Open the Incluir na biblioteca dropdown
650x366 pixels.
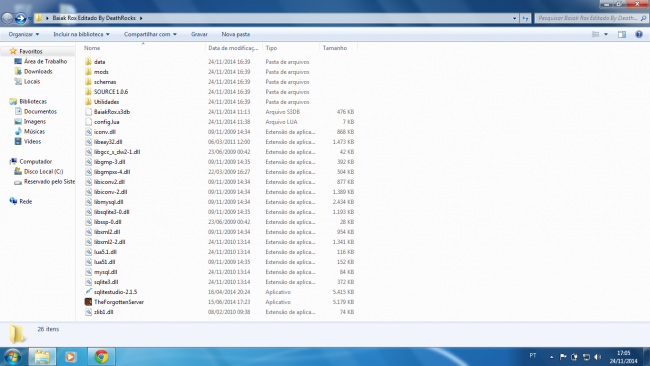click(81, 34)
